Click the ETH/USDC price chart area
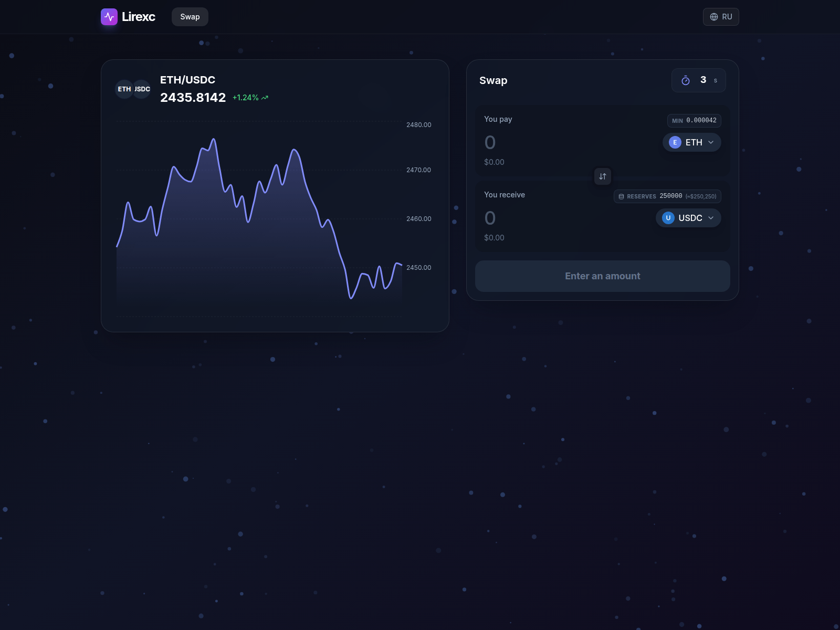Screen dimensions: 840x630 [x=259, y=218]
